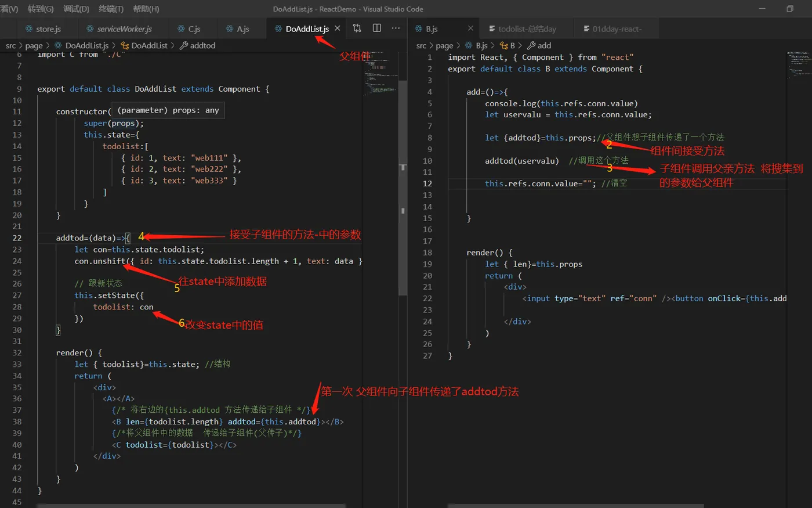Close the DoAddList.js editor tab
812x508 pixels.
click(338, 28)
